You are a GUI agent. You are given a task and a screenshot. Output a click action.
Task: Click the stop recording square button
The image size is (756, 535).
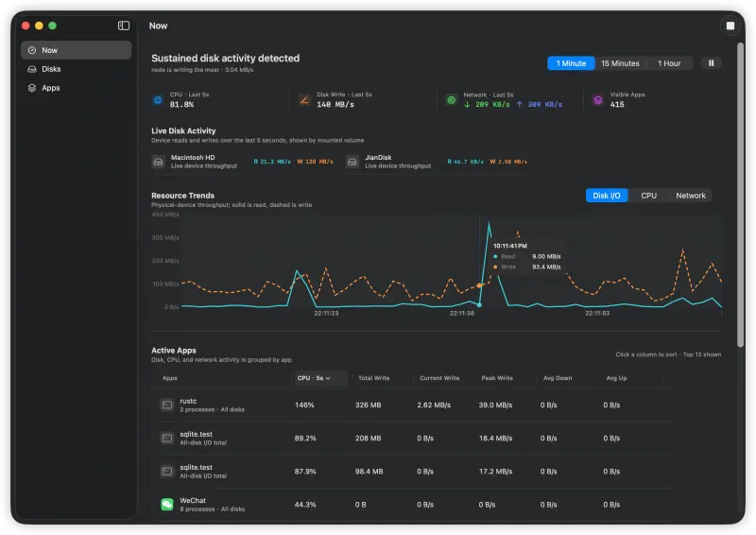(x=730, y=26)
